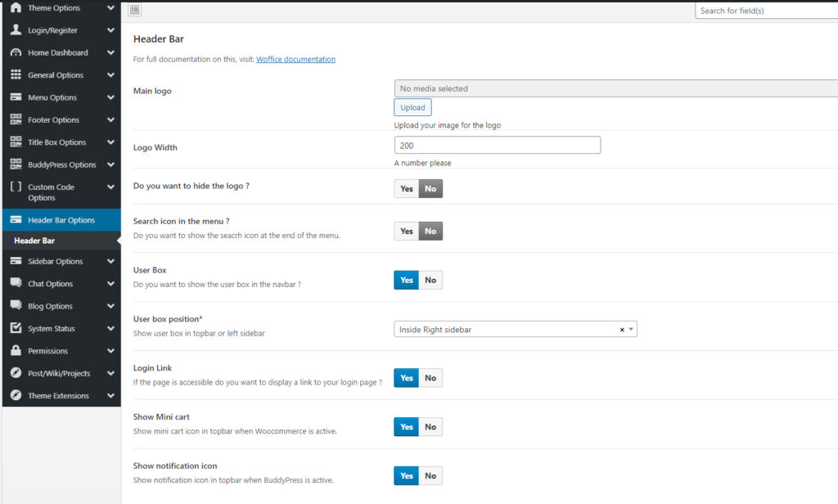Click the Logo Width input field
838x504 pixels.
(x=497, y=146)
